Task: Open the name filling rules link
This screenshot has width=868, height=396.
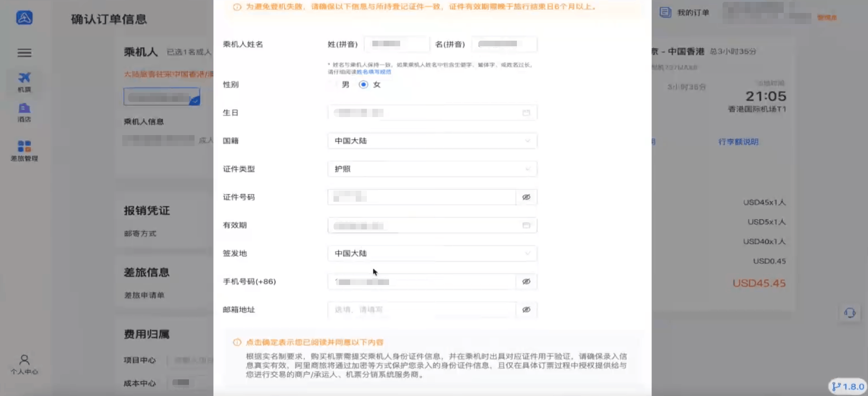Action: click(x=374, y=72)
